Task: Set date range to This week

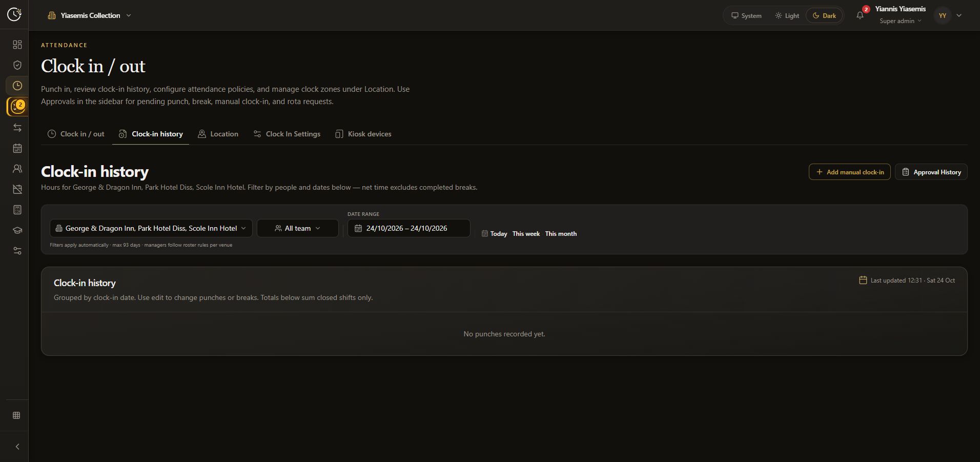Action: click(526, 233)
